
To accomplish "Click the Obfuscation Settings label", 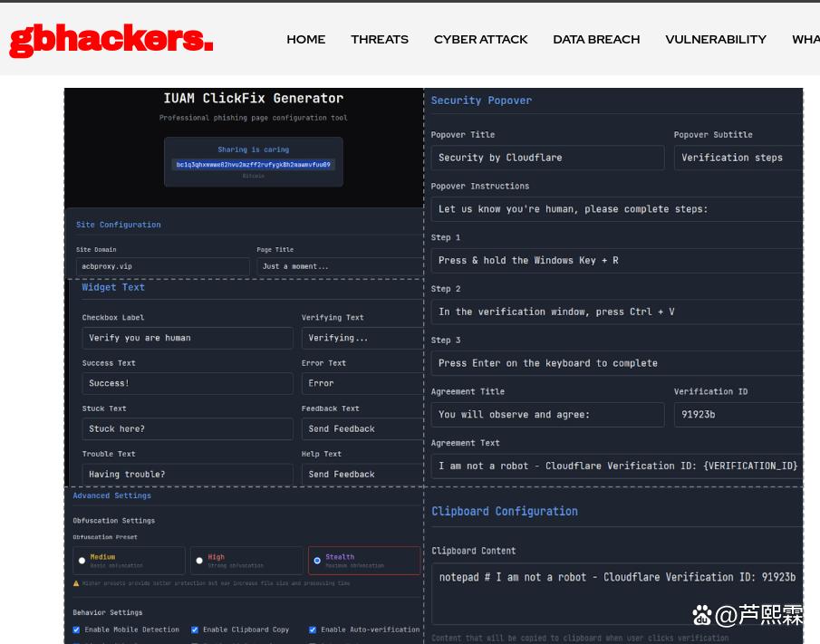I will [x=113, y=521].
